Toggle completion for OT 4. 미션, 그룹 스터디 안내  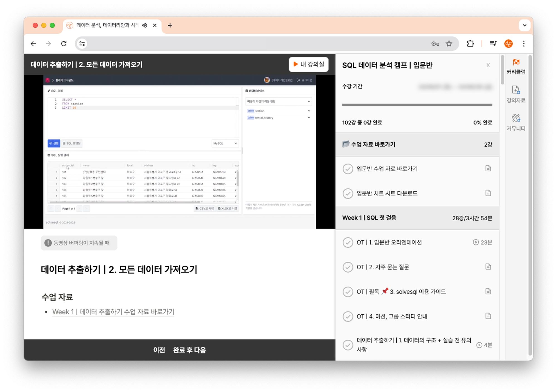coord(348,316)
